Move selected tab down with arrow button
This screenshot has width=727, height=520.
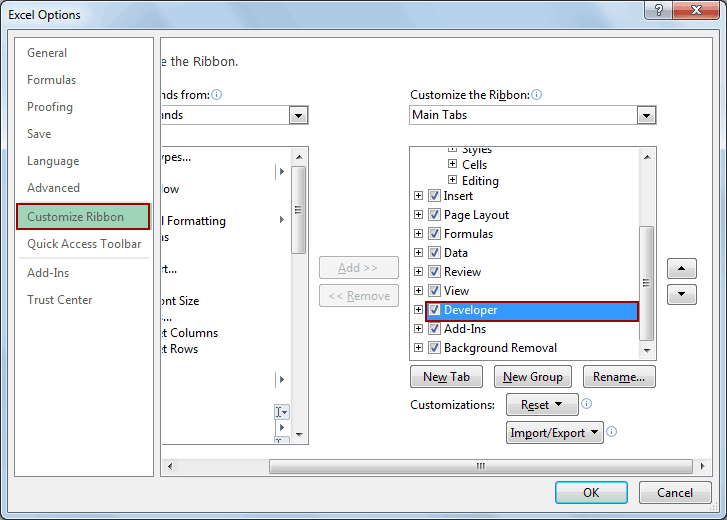(682, 295)
